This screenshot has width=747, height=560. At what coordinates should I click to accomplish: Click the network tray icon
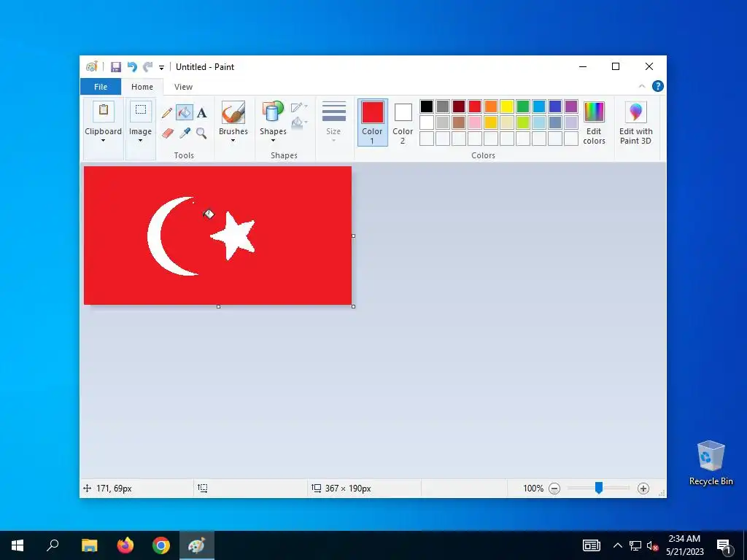(x=635, y=545)
